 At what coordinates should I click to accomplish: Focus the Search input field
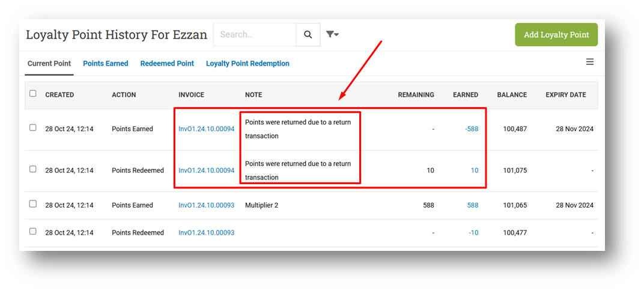click(255, 34)
